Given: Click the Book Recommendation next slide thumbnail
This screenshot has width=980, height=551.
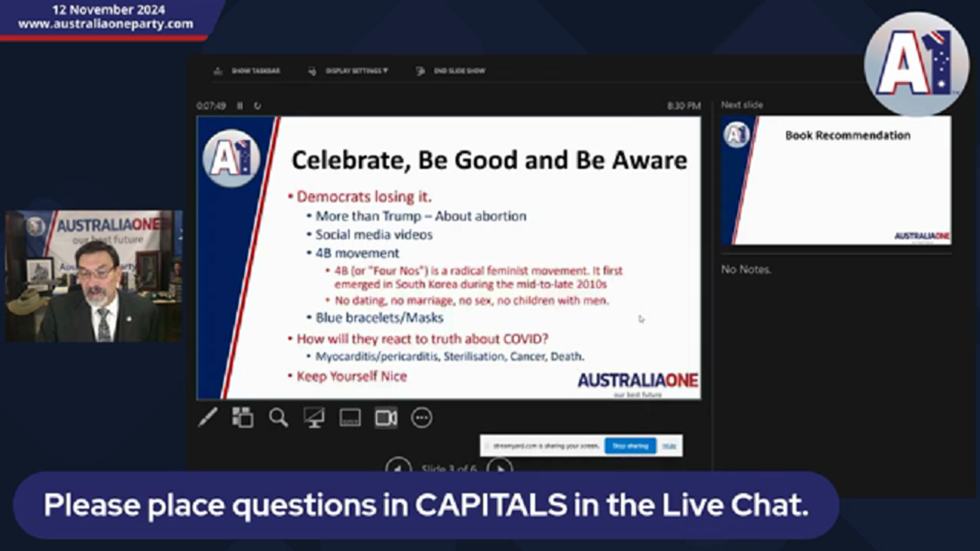Looking at the screenshot, I should coord(836,181).
